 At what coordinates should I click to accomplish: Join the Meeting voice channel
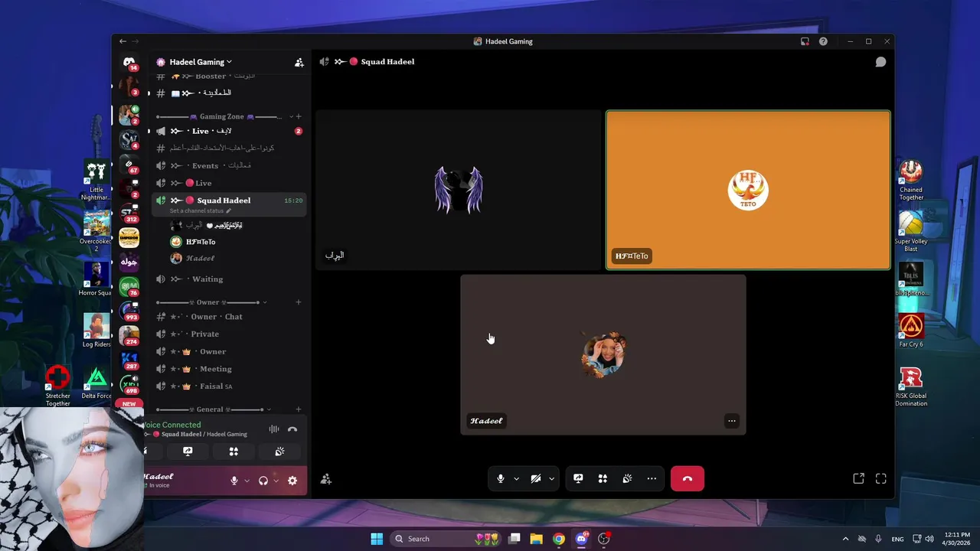coord(228,369)
